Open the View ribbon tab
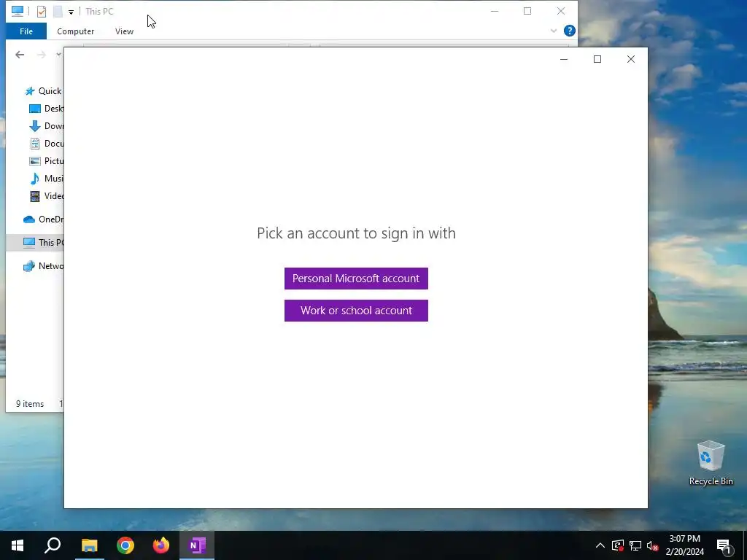Image resolution: width=747 pixels, height=560 pixels. [124, 31]
